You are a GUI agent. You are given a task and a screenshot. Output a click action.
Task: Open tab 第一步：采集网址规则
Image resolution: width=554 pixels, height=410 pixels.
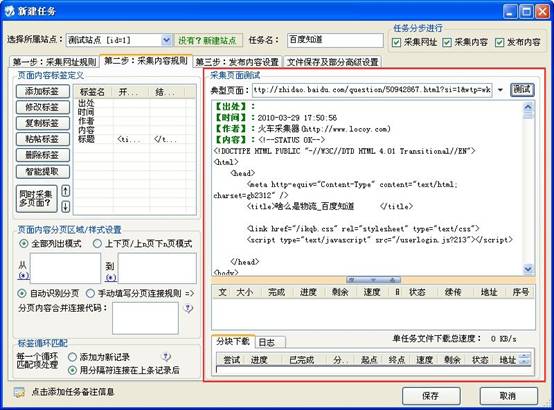pos(54,62)
